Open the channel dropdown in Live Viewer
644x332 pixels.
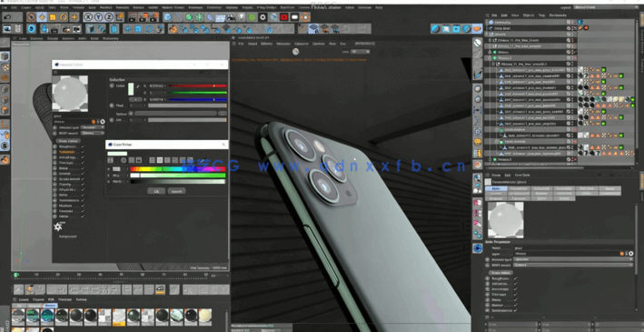[360, 52]
